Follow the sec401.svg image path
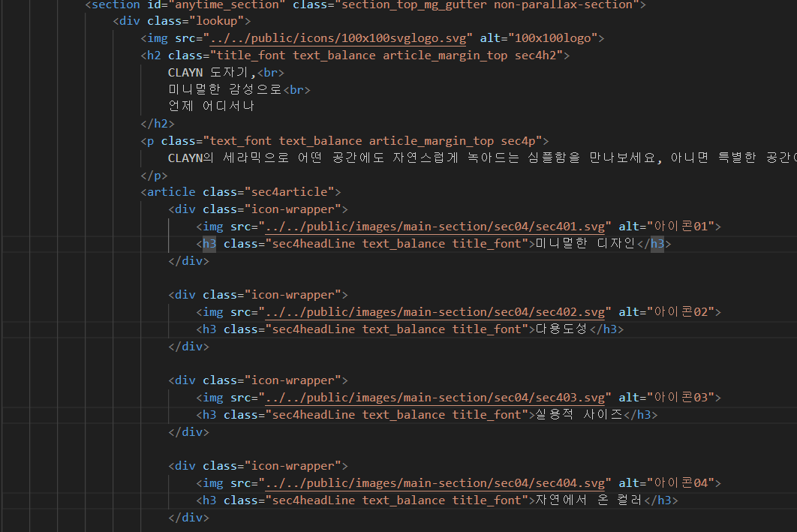The width and height of the screenshot is (797, 532). click(435, 227)
